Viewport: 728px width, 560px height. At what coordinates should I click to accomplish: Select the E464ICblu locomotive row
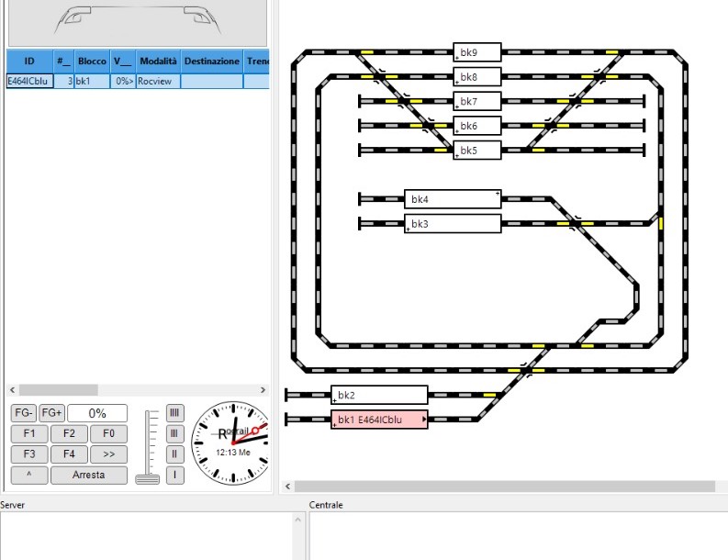point(28,82)
